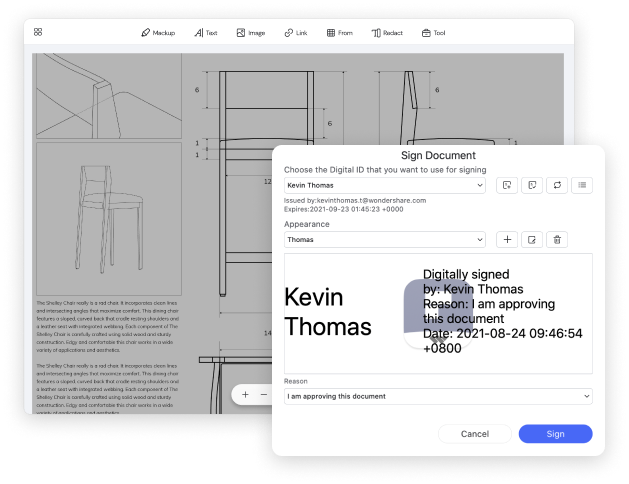Click the 3D chair drawing thumbnail

[109, 219]
